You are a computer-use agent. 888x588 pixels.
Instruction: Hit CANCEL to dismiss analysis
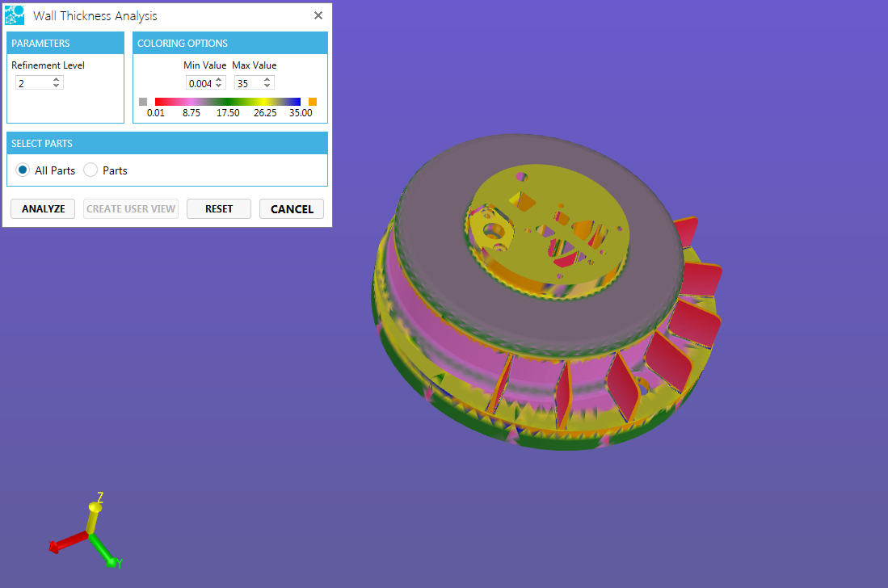click(x=291, y=209)
